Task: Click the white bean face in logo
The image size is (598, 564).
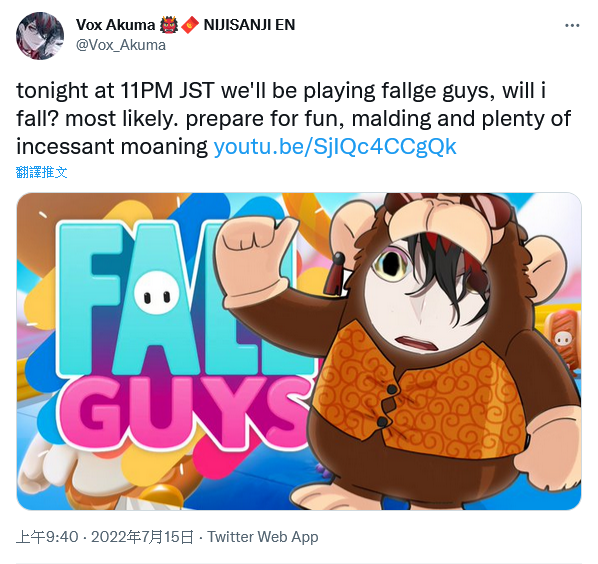Action: click(x=157, y=292)
